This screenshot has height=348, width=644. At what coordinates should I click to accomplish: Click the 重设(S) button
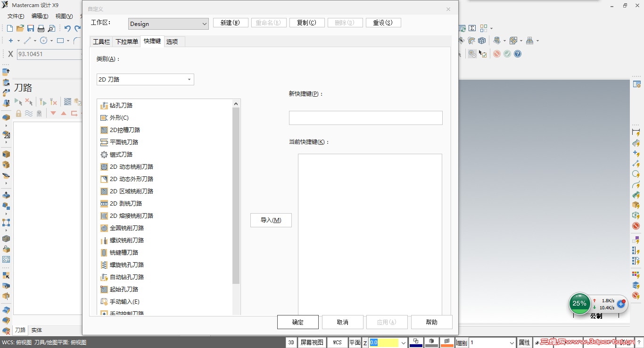383,23
